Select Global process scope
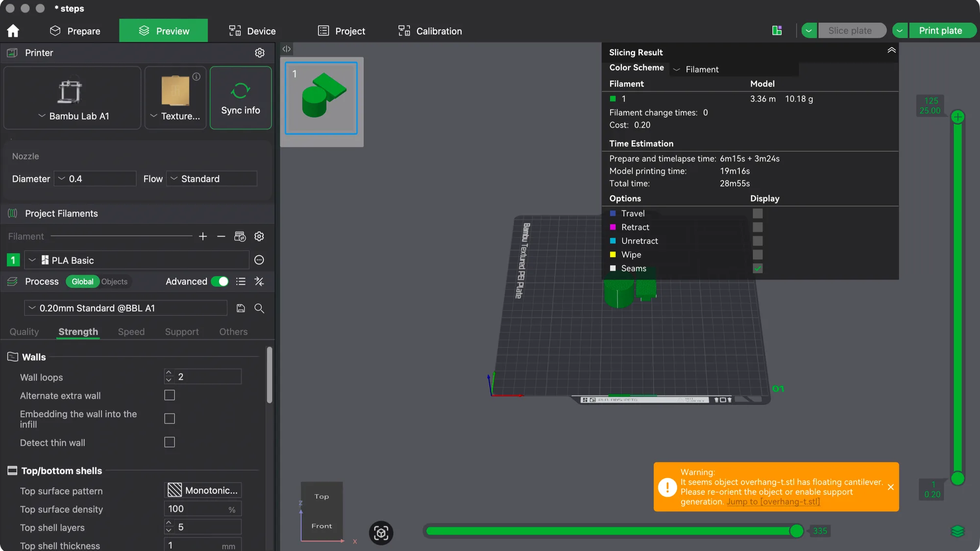 [82, 282]
